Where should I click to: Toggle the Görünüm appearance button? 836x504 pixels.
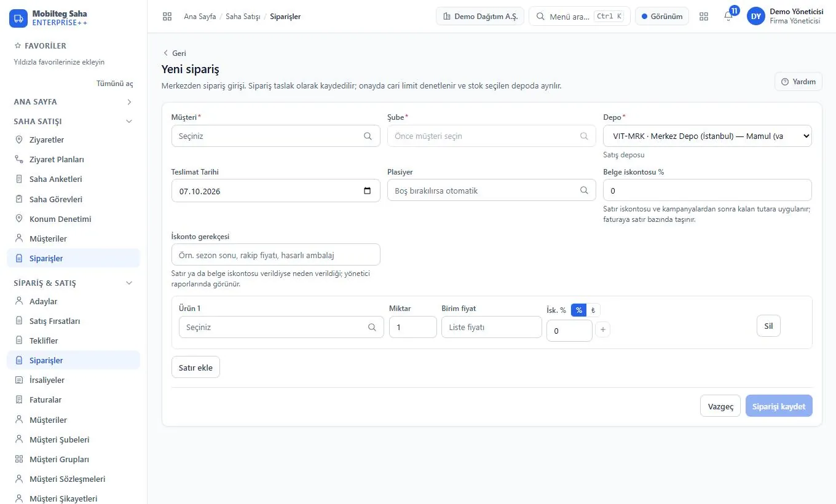point(662,17)
